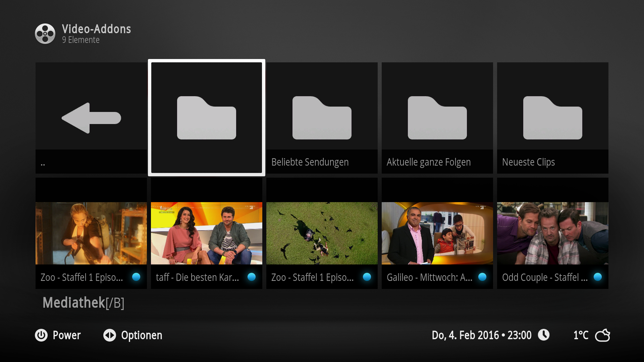The height and width of the screenshot is (362, 644).
Task: Click the Neueste Clips label
Action: tap(528, 162)
